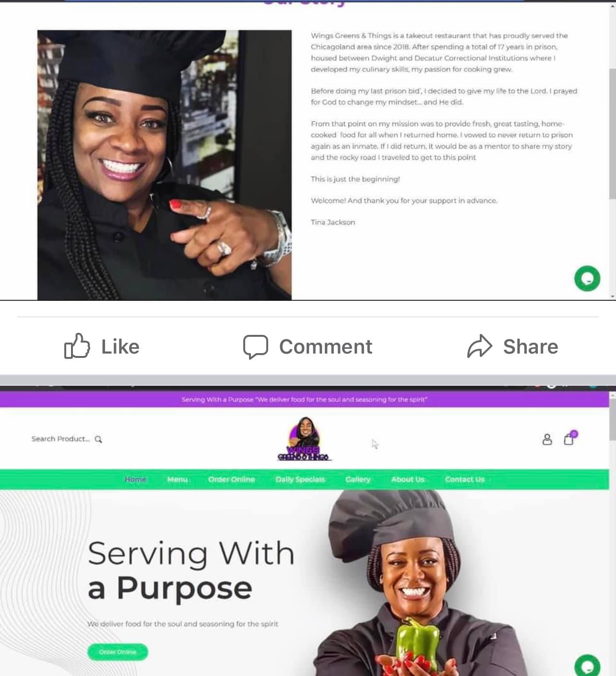
Task: Open the green chat bubble near hero image
Action: [587, 666]
